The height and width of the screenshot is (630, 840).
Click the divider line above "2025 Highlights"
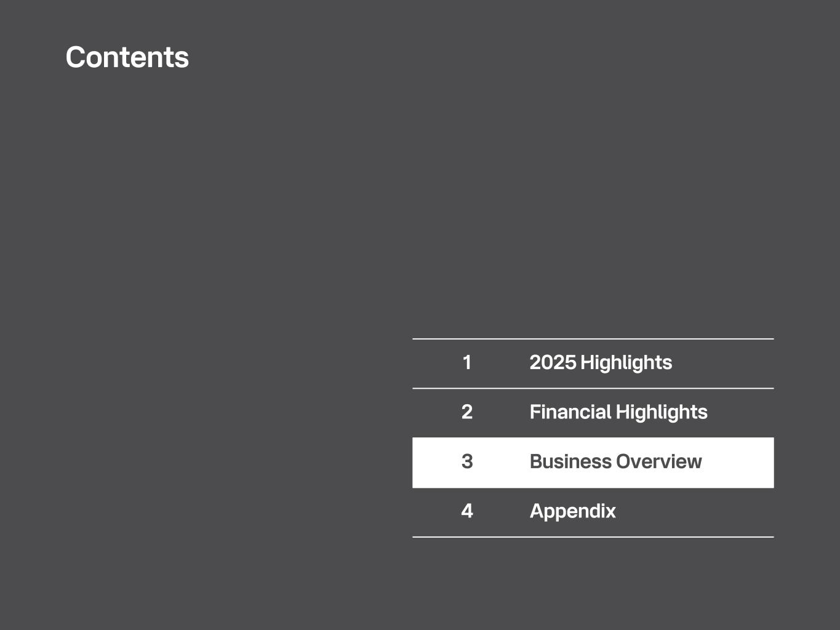(593, 339)
